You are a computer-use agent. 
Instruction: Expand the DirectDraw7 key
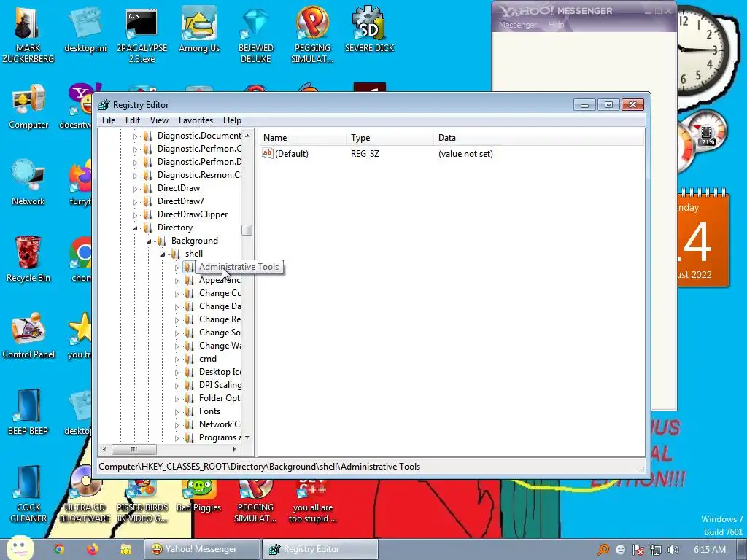pyautogui.click(x=135, y=202)
